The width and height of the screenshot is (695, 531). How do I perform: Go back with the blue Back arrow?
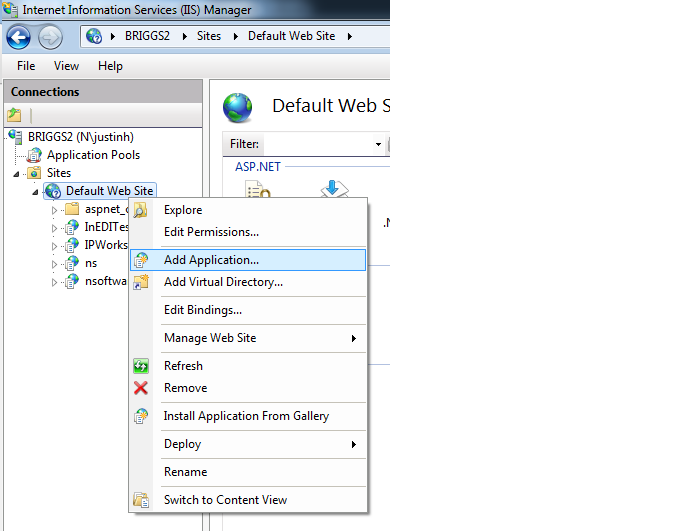click(x=18, y=38)
